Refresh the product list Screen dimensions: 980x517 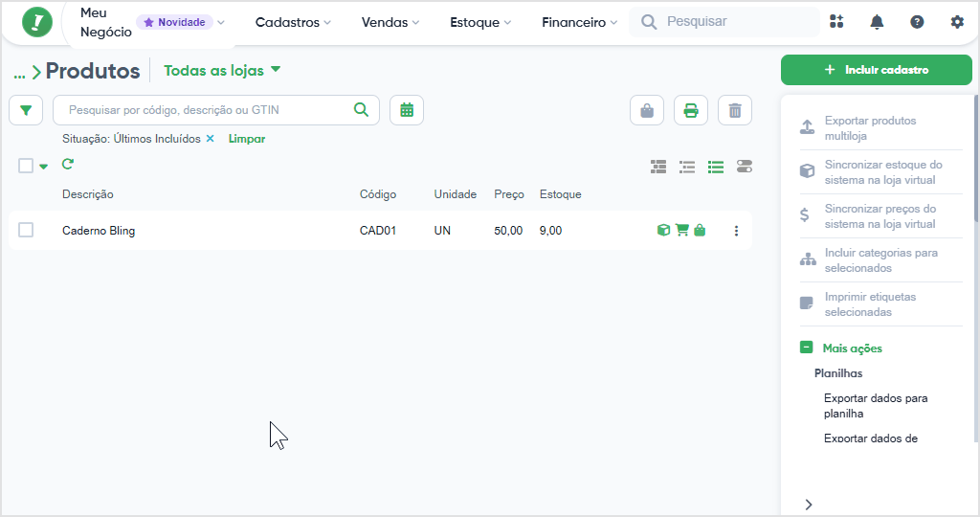point(68,165)
